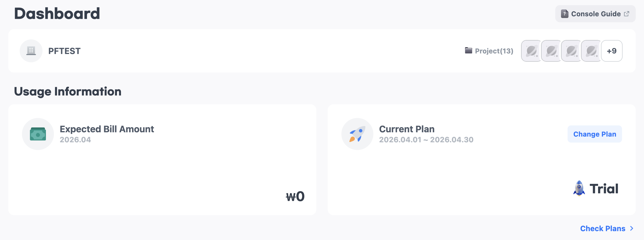The height and width of the screenshot is (240, 644).
Task: Follow the Check Plans link
Action: coord(603,229)
